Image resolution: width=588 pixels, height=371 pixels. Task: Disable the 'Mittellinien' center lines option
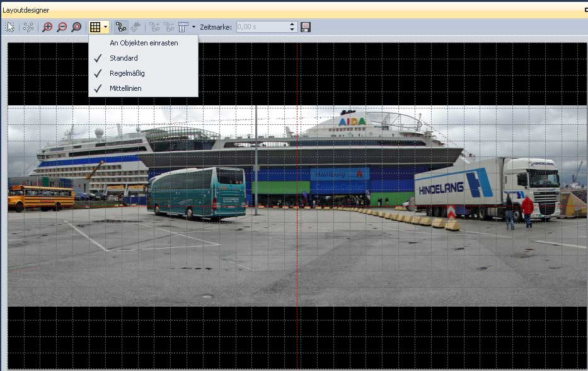tap(125, 88)
